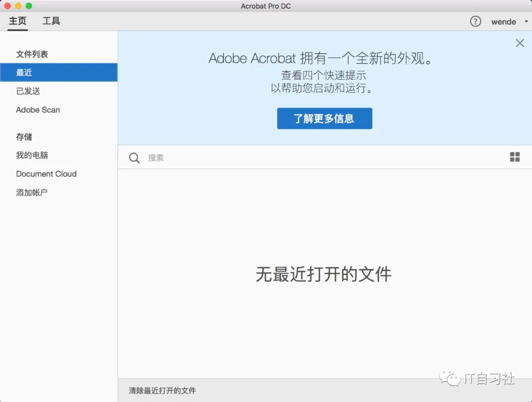
Task: Switch to the 主页 tab
Action: point(18,21)
